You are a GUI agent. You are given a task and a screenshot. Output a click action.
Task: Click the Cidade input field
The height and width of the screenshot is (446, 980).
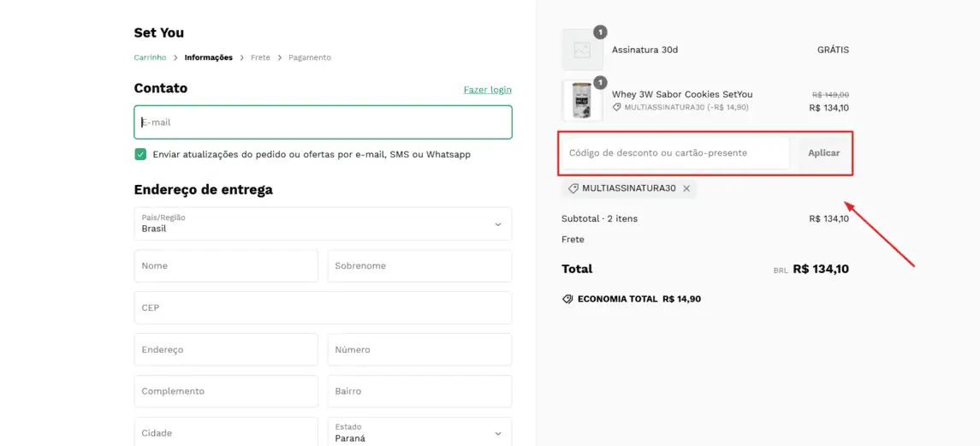click(x=226, y=431)
